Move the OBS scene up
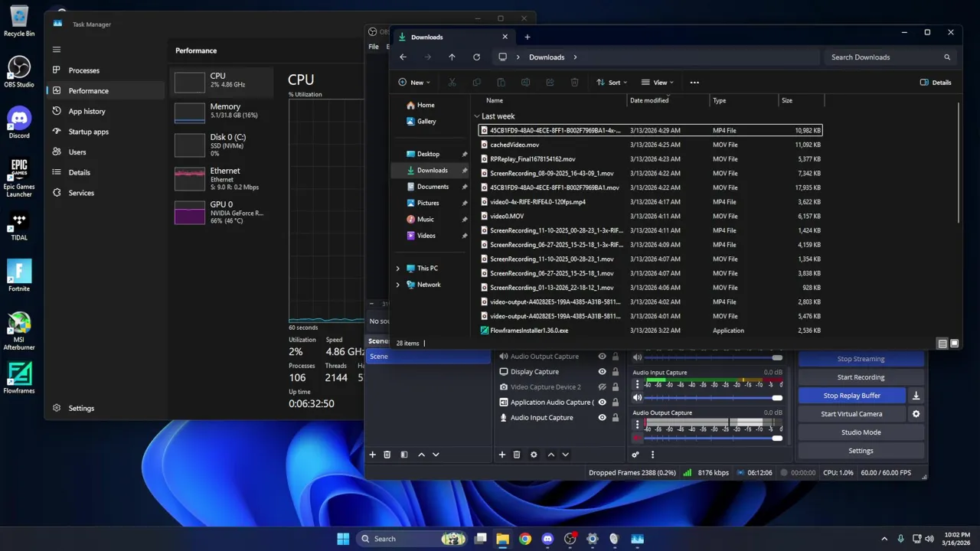 click(421, 455)
